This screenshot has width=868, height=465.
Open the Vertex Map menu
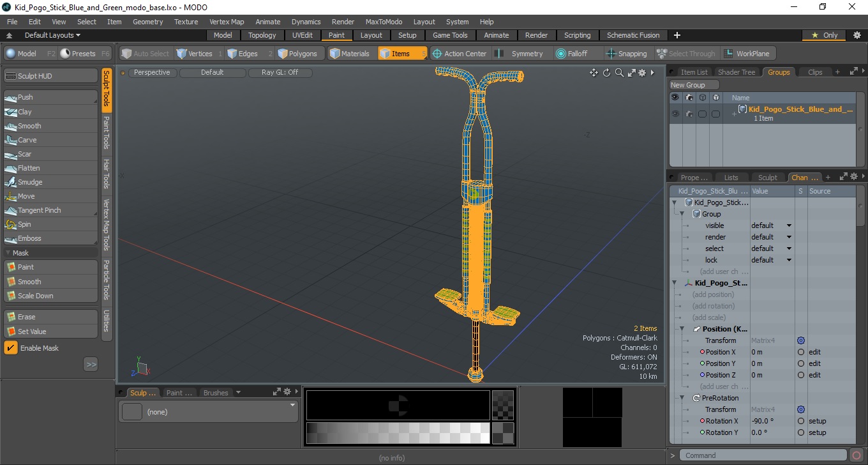click(x=227, y=22)
